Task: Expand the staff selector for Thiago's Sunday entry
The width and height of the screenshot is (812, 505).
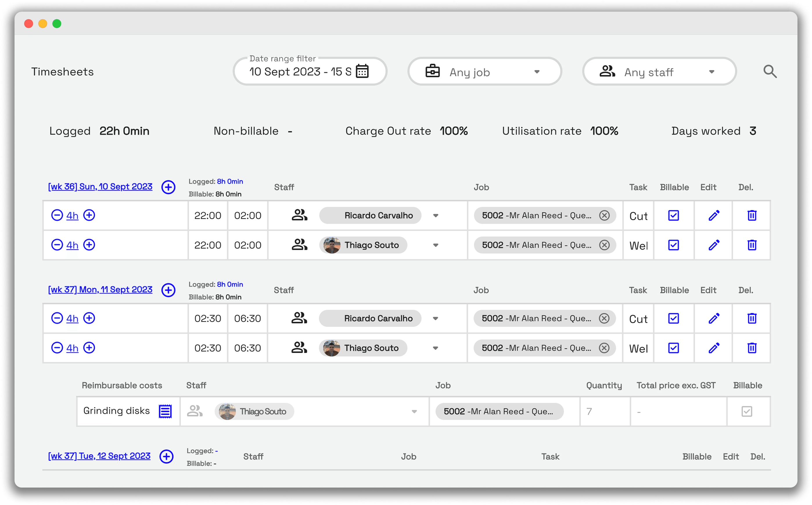Action: pyautogui.click(x=436, y=245)
